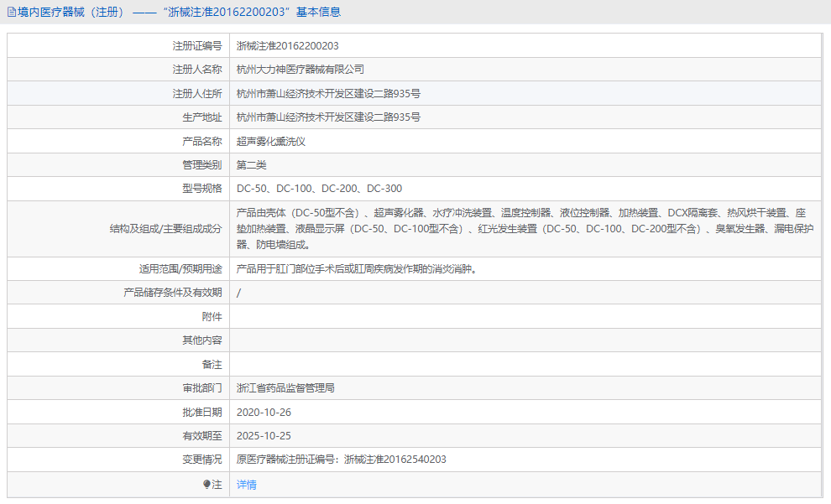
Task: Click the management class value 第二类
Action: 251,165
